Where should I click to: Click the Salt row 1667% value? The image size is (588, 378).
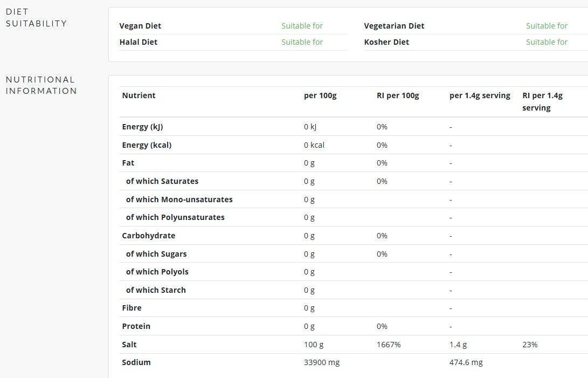[389, 345]
